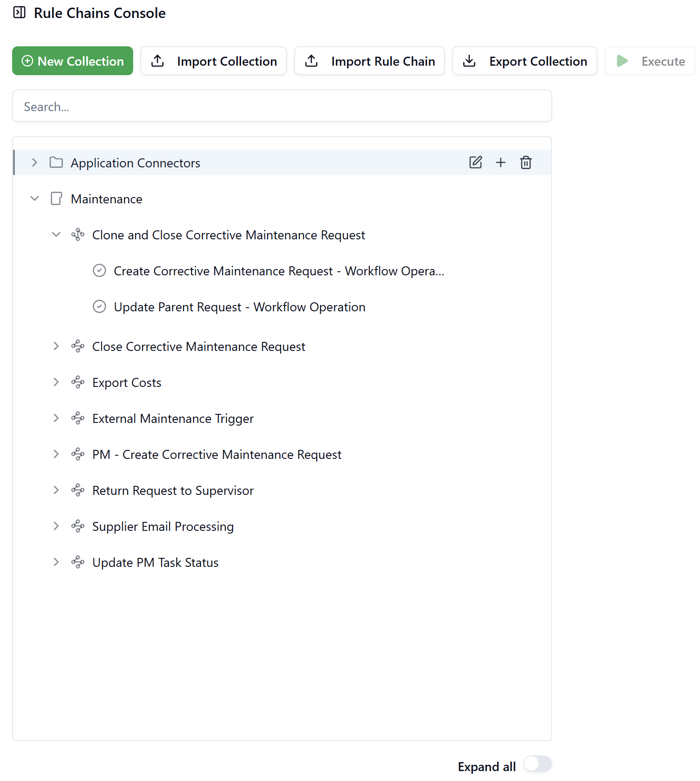This screenshot has width=700, height=781.
Task: Click the rule chain icon beside Update PM Task Status
Action: coord(78,562)
